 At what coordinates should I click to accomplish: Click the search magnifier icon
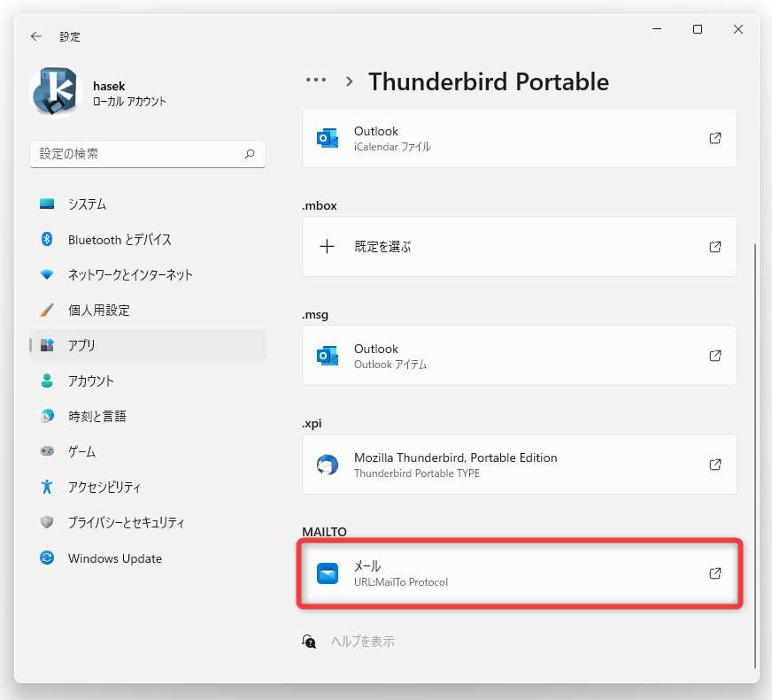point(250,154)
